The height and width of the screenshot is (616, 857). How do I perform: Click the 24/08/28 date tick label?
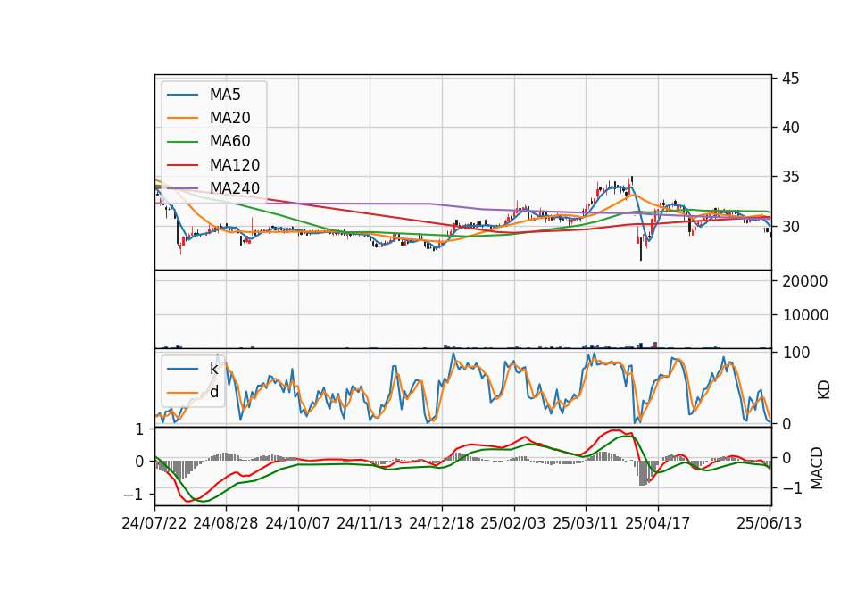(226, 523)
